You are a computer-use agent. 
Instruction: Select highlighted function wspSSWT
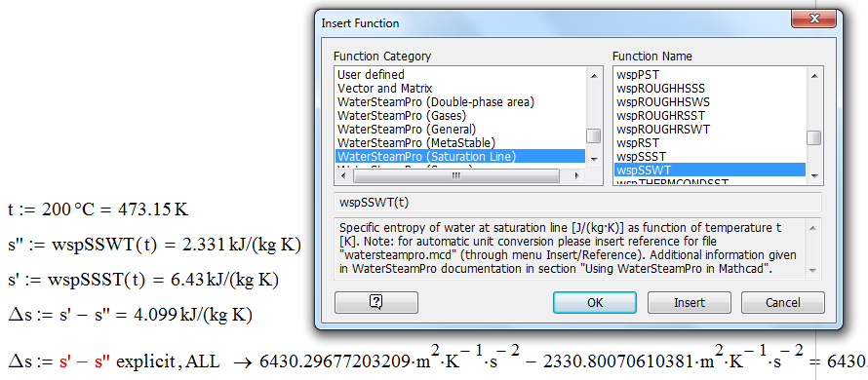(710, 170)
